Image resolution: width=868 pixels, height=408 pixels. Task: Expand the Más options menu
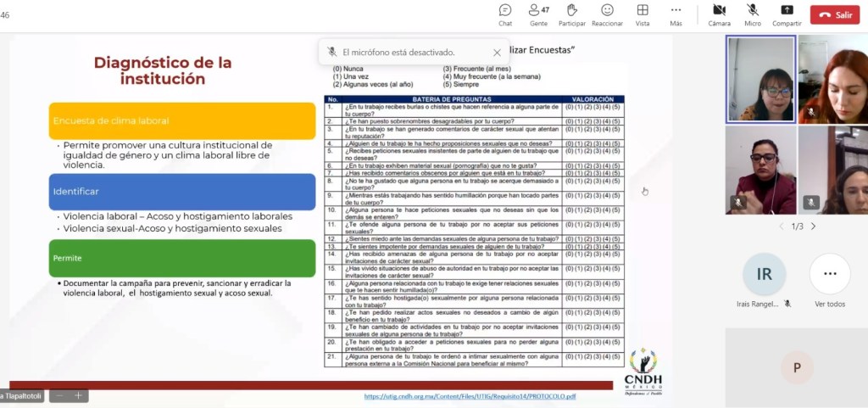676,14
